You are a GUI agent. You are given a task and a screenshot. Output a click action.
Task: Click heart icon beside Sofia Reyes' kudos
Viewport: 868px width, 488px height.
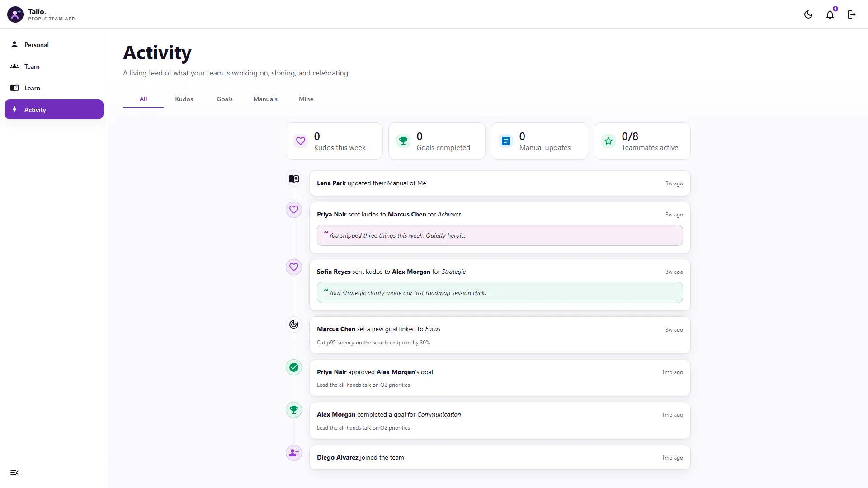point(294,267)
